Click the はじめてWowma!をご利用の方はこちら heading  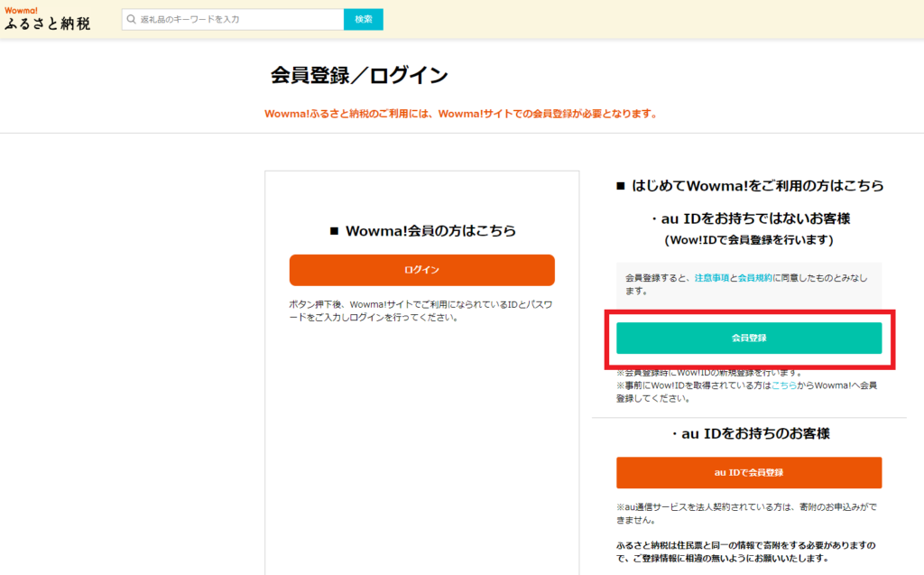tap(750, 186)
